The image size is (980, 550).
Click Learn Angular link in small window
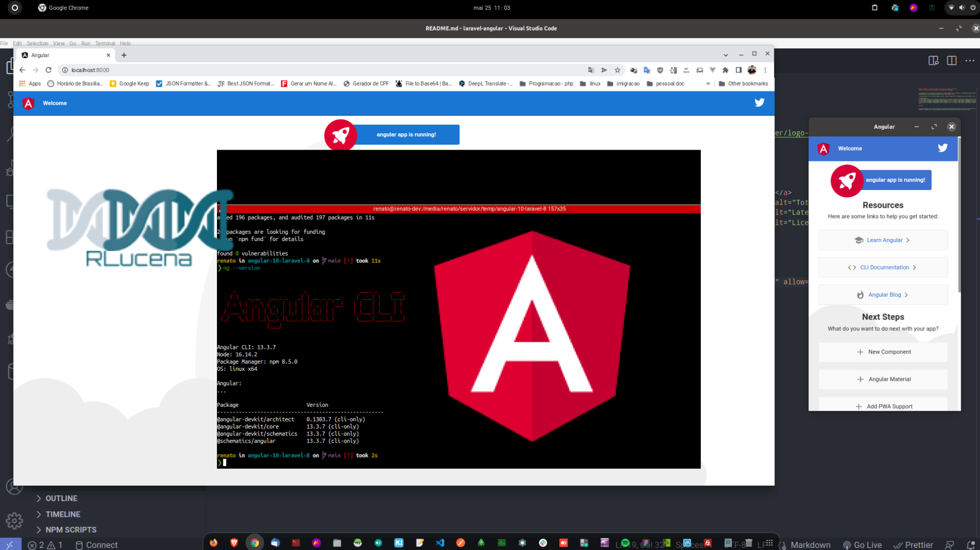point(883,240)
